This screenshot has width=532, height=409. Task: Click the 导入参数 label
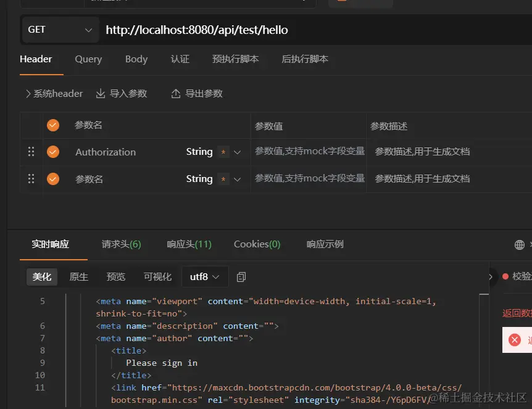click(128, 94)
